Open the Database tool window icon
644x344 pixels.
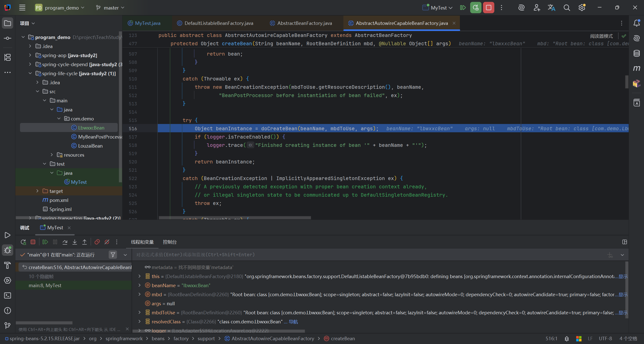636,53
